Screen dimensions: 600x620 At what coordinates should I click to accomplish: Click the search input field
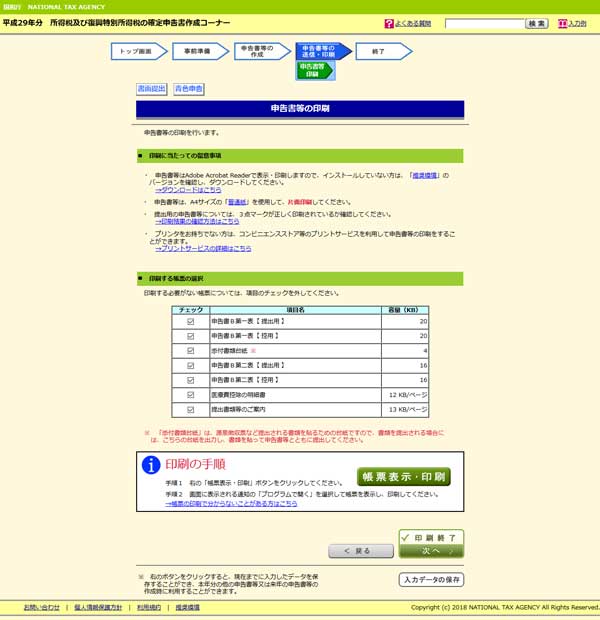482,23
